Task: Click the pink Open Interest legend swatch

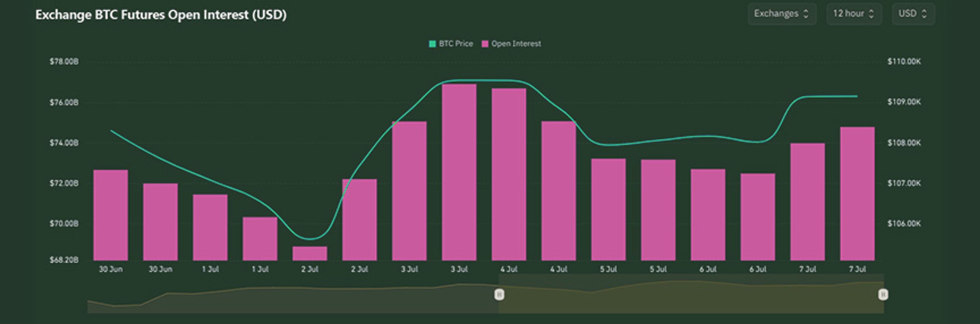Action: point(485,44)
